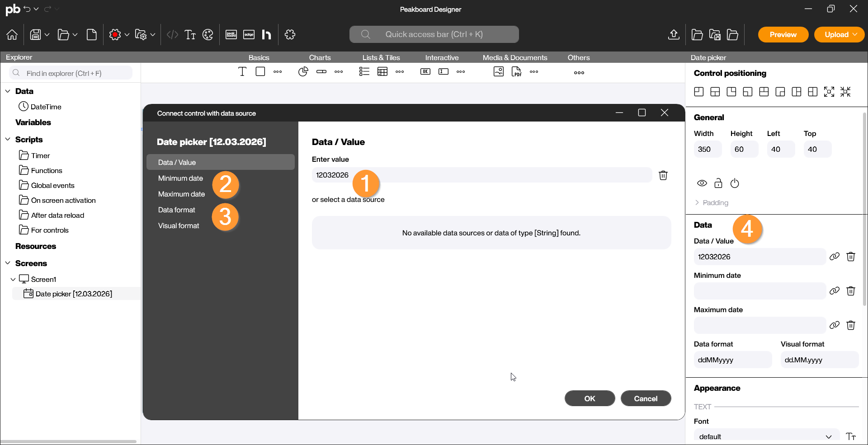Viewport: 868px width, 445px height.
Task: Toggle the power icon under General
Action: pyautogui.click(x=735, y=183)
